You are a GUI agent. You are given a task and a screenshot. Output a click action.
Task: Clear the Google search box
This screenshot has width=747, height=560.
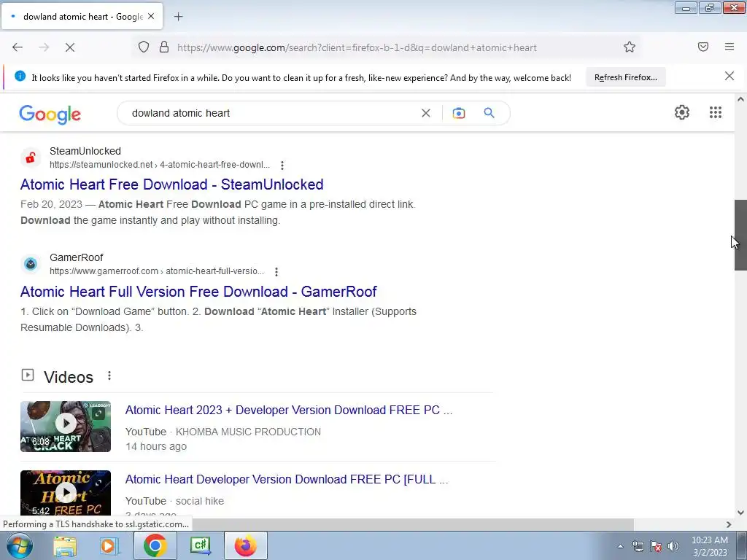pyautogui.click(x=426, y=113)
